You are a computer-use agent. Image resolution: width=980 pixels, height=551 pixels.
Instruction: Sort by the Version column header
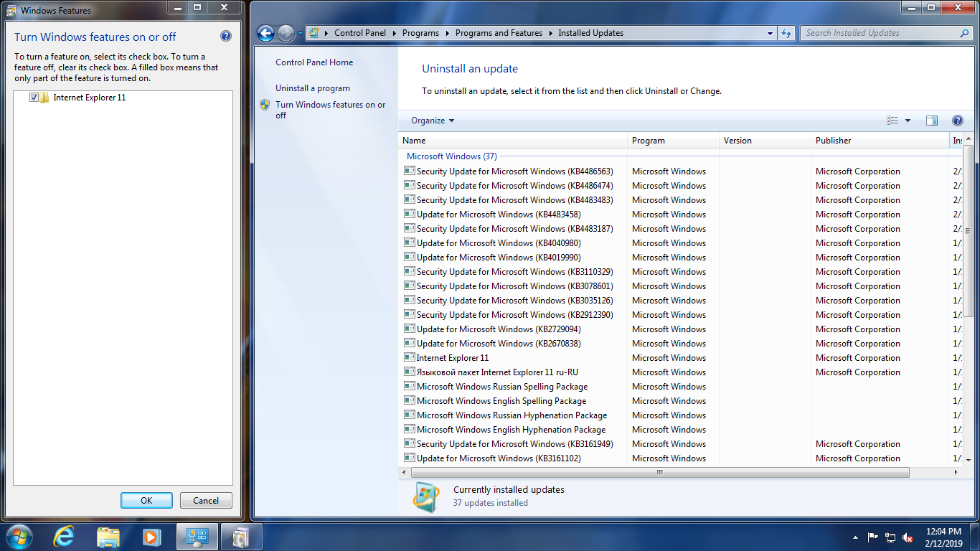765,141
